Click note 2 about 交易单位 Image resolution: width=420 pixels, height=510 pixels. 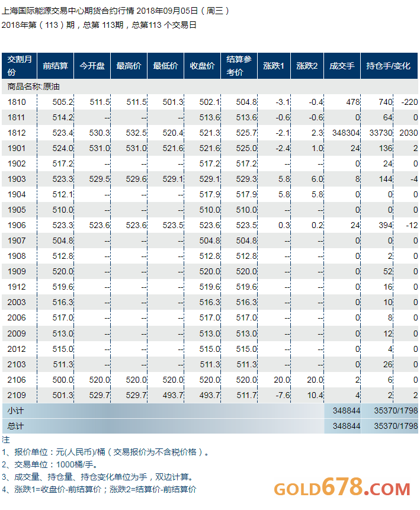[x=49, y=464]
